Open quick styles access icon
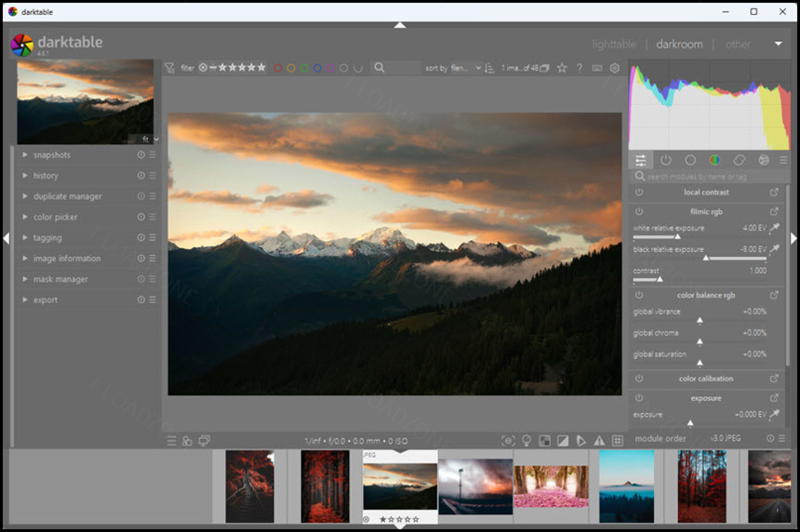This screenshot has width=800, height=532. click(x=187, y=441)
